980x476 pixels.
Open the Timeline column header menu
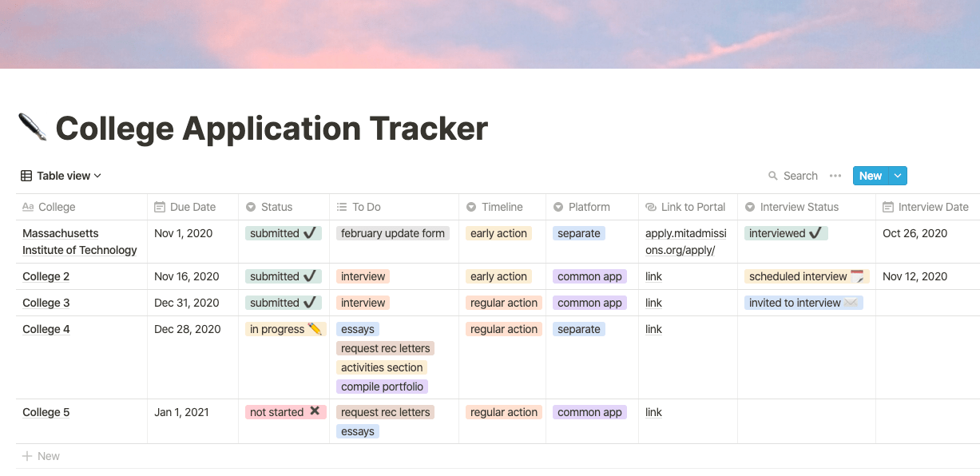(x=502, y=207)
